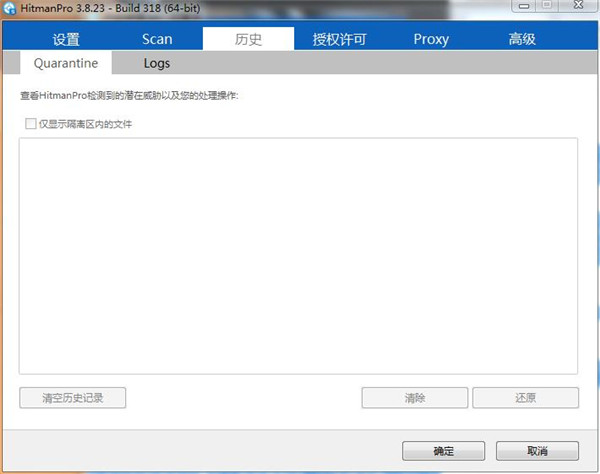The height and width of the screenshot is (474, 600).
Task: Switch to the Proxy tab
Action: pos(431,39)
